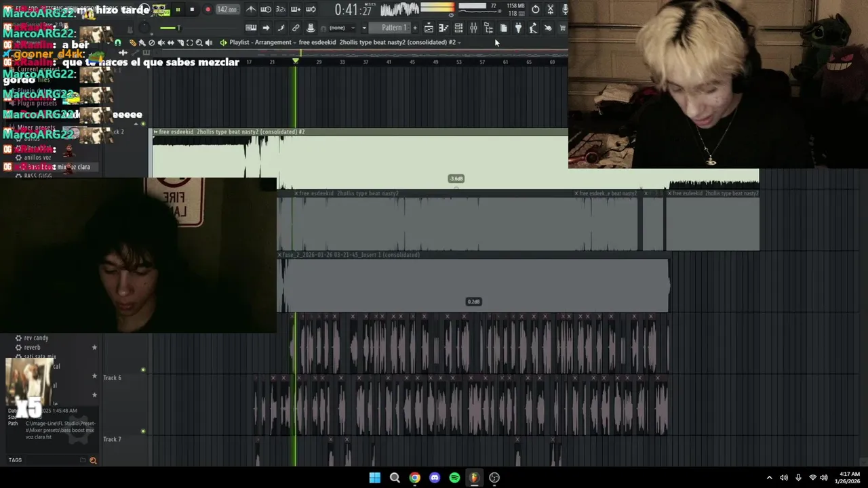Select the playlist mute tool icon

point(161,43)
